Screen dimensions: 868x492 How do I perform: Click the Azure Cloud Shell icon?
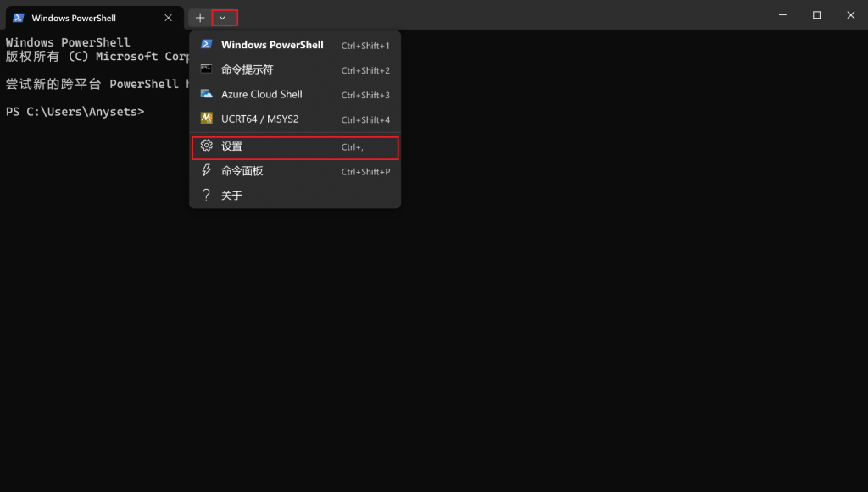point(206,94)
